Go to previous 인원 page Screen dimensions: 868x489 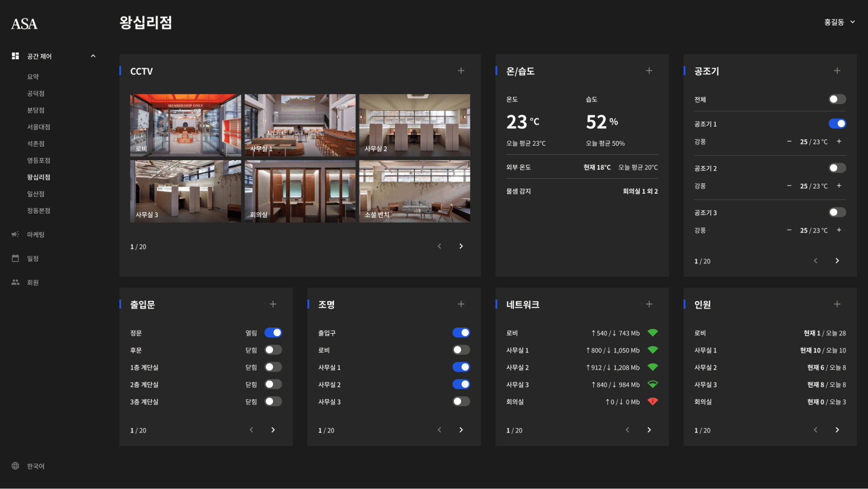pos(815,430)
